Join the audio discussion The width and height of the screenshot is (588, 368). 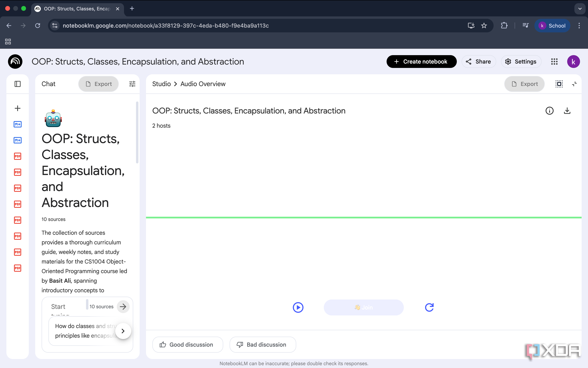[x=363, y=307]
